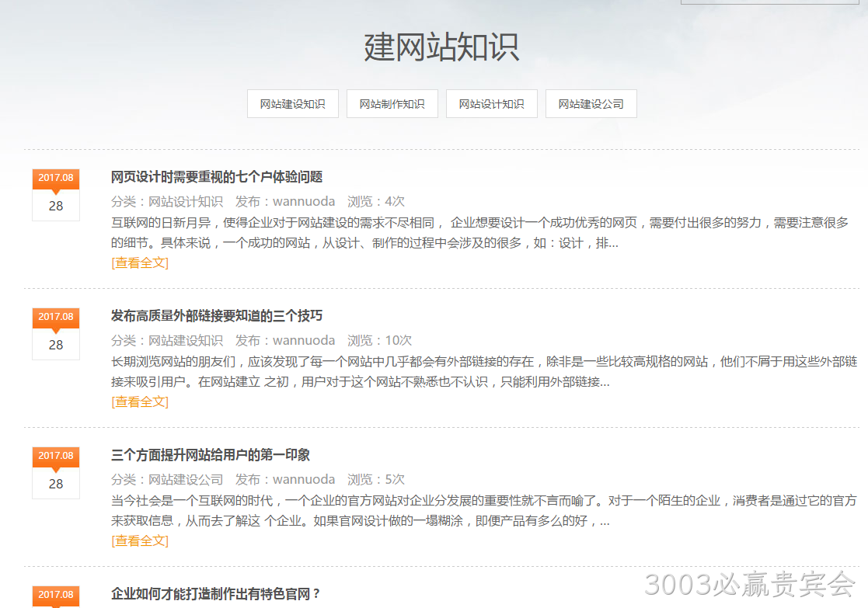The width and height of the screenshot is (868, 608).
Task: Open the 网站制作知识 category tab
Action: click(392, 103)
